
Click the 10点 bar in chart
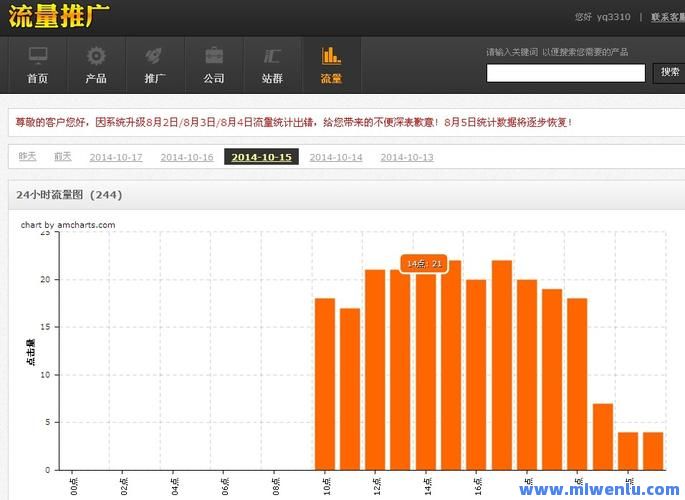[x=325, y=384]
